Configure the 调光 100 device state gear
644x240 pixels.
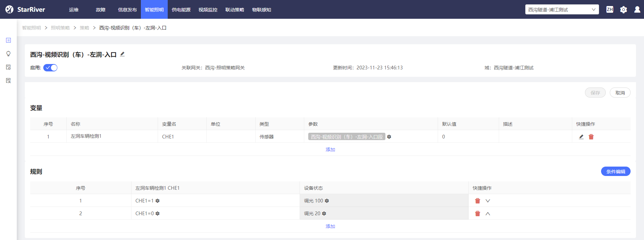pos(327,201)
